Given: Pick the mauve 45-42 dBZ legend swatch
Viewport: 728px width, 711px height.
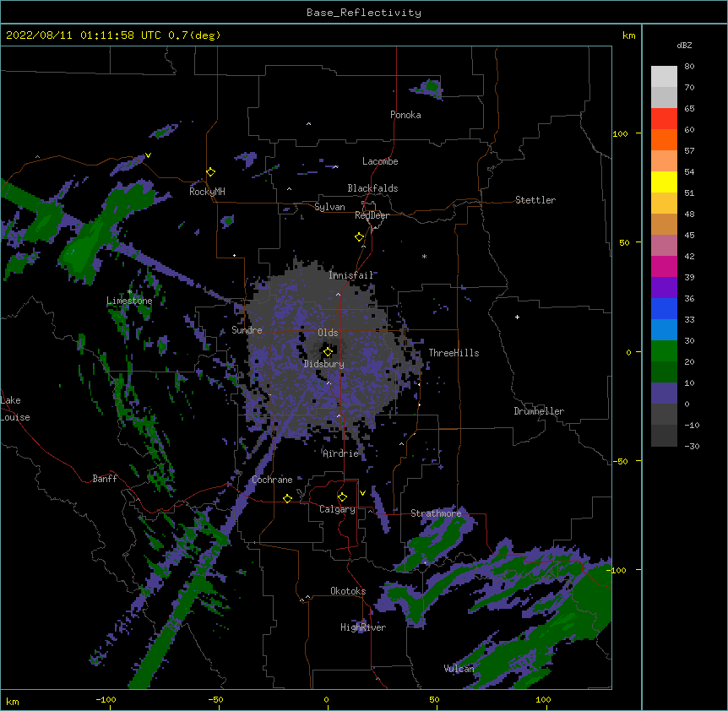Looking at the screenshot, I should pyautogui.click(x=664, y=246).
